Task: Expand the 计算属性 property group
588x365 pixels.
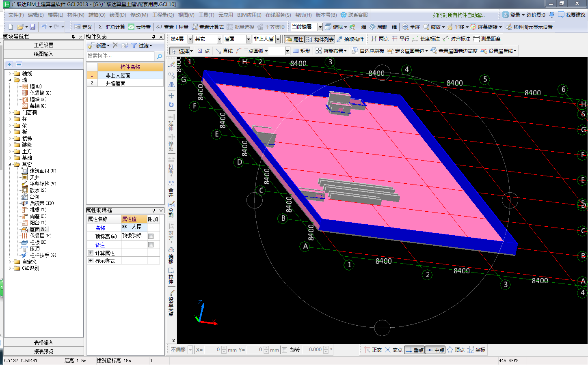Action: [x=91, y=253]
